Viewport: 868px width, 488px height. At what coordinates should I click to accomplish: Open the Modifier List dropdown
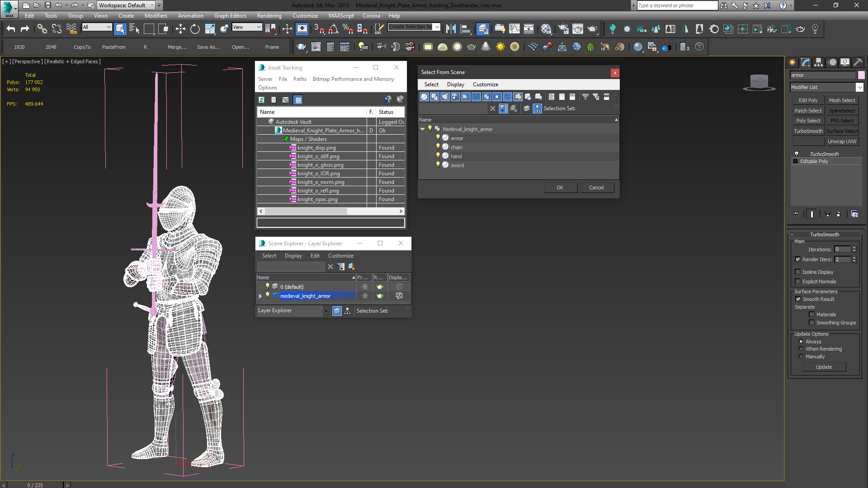(x=859, y=87)
